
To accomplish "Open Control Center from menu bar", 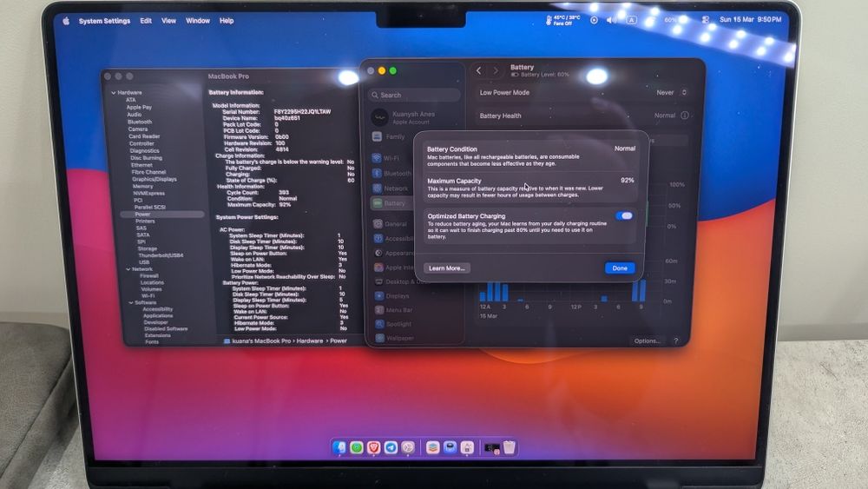I will [x=705, y=19].
